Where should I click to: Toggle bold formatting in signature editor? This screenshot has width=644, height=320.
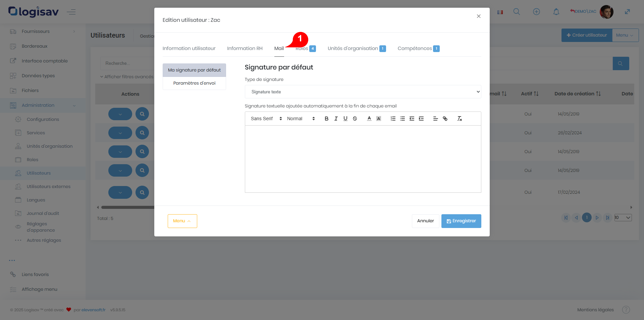326,119
